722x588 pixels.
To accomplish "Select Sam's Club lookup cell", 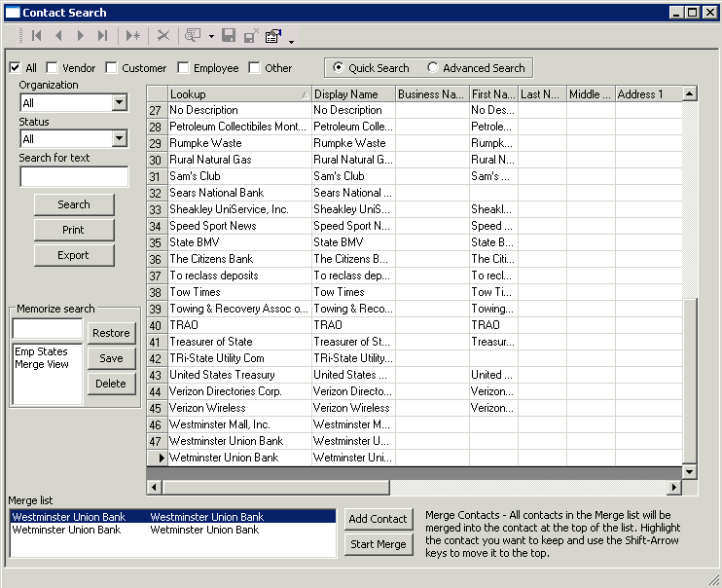I will (239, 176).
